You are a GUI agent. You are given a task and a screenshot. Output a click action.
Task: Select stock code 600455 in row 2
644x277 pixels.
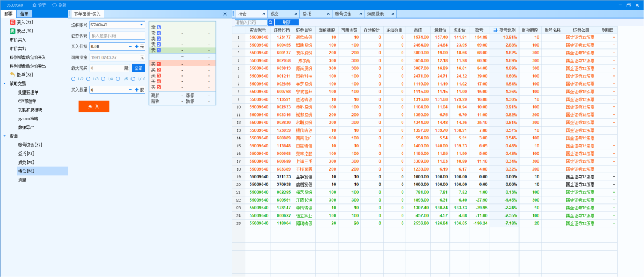(x=284, y=45)
